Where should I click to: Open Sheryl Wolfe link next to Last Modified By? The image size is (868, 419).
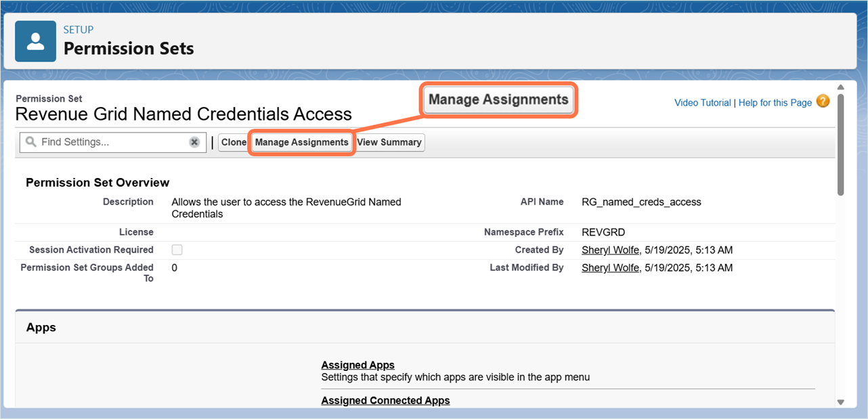tap(610, 267)
